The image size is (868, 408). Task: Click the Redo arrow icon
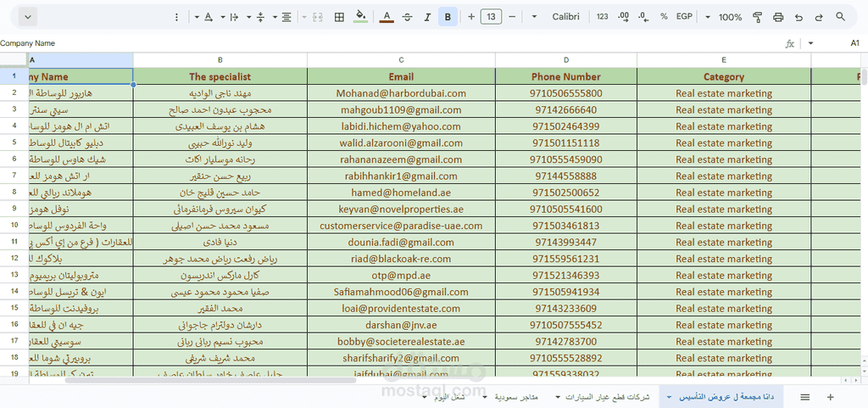(x=819, y=17)
